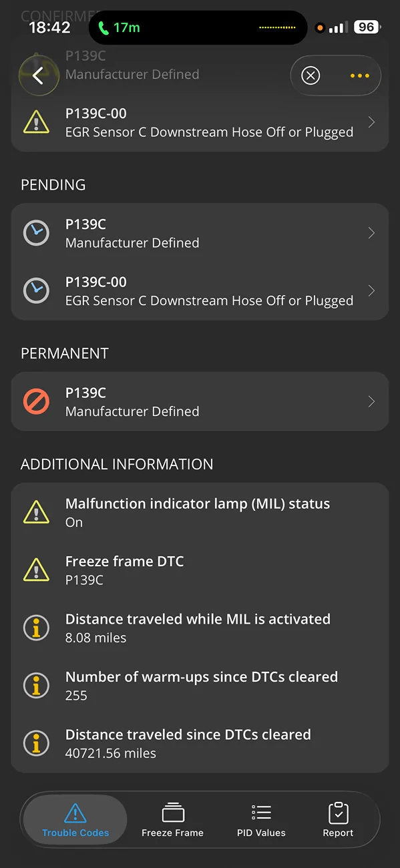400x868 pixels.
Task: Tap the green call duration indicator
Action: click(120, 27)
